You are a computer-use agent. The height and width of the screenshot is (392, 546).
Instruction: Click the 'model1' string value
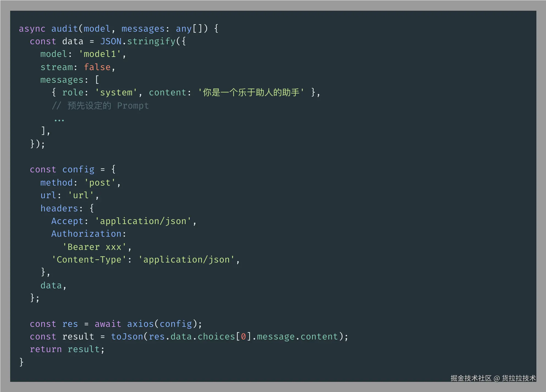100,54
